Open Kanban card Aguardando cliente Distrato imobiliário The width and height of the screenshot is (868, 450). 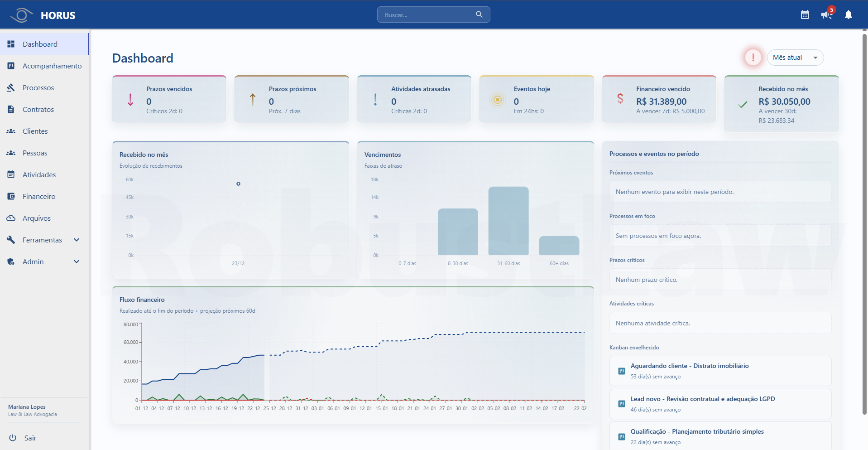[720, 371]
